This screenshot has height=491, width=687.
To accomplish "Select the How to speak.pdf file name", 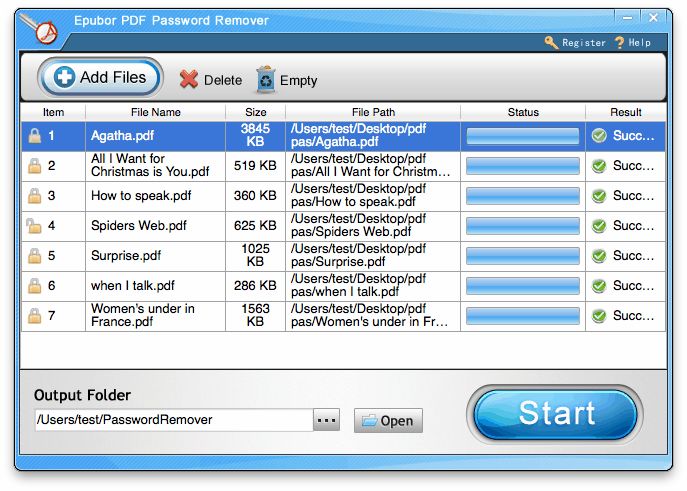I will [141, 196].
